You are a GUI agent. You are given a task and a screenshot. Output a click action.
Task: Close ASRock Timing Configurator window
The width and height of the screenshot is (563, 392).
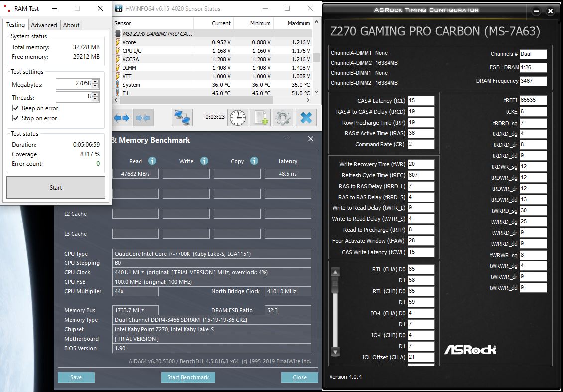550,11
